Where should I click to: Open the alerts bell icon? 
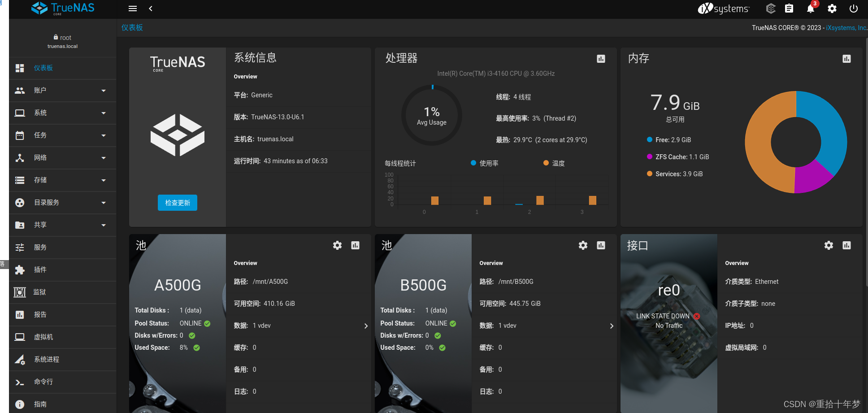click(811, 9)
